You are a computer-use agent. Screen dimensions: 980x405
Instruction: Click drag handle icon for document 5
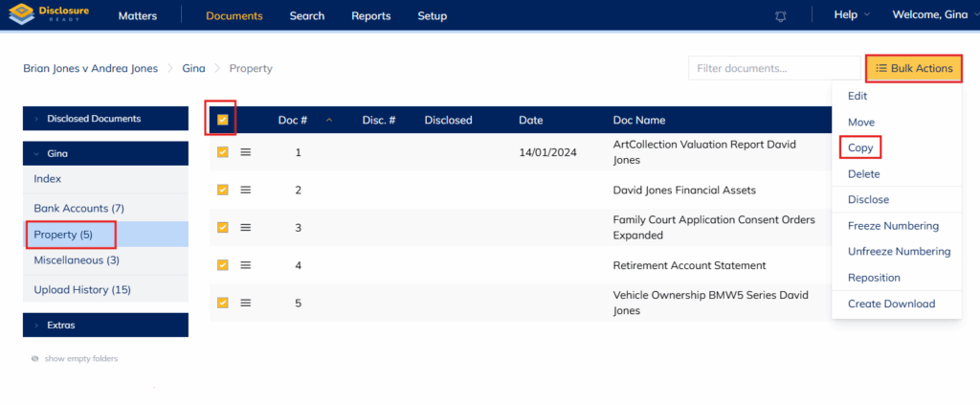(x=246, y=303)
